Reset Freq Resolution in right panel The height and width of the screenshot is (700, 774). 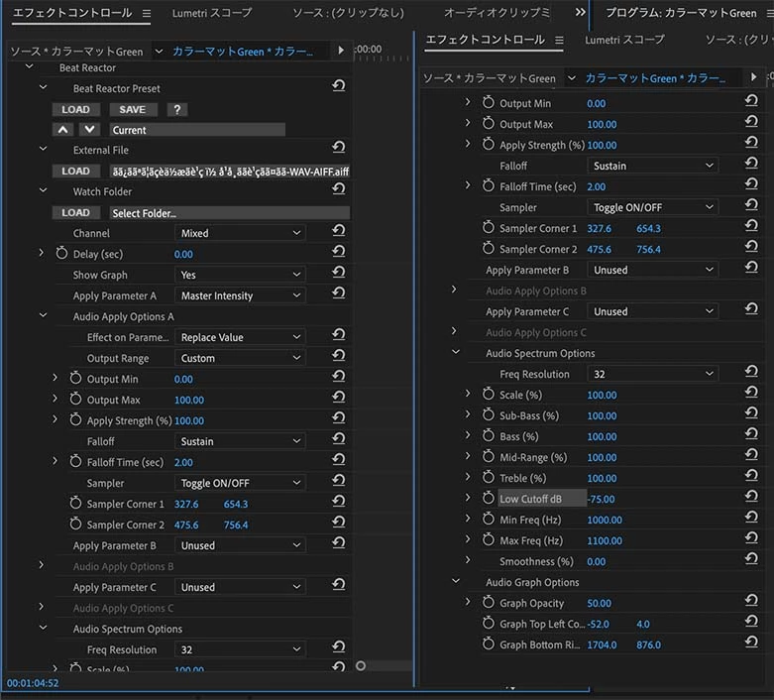pyautogui.click(x=751, y=371)
